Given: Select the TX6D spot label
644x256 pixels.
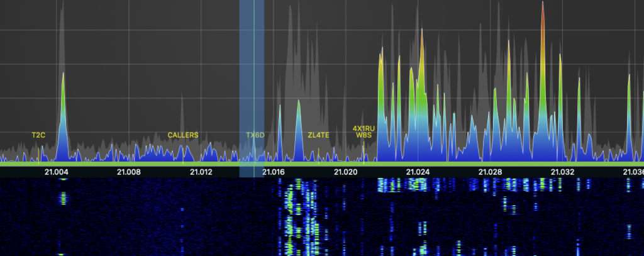Looking at the screenshot, I should (255, 135).
